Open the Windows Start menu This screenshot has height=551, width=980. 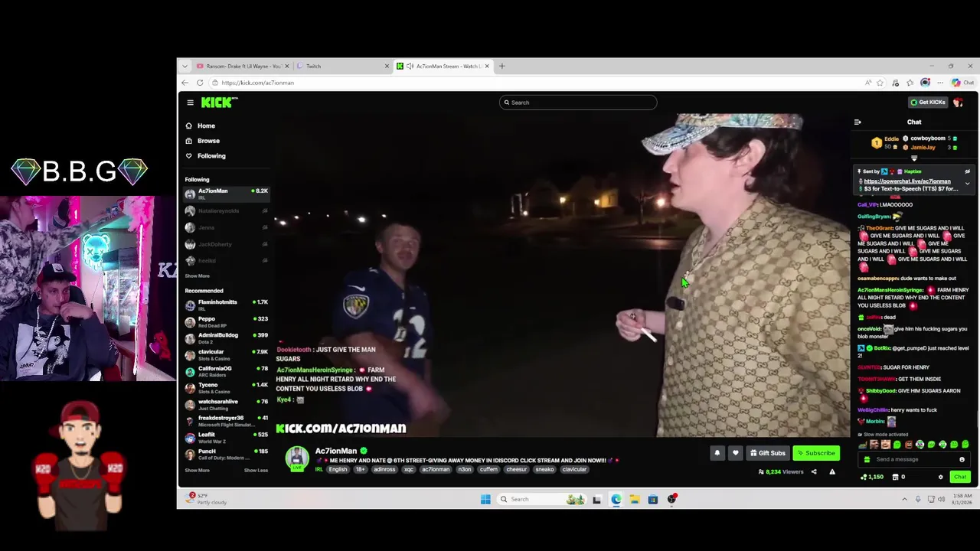point(485,499)
